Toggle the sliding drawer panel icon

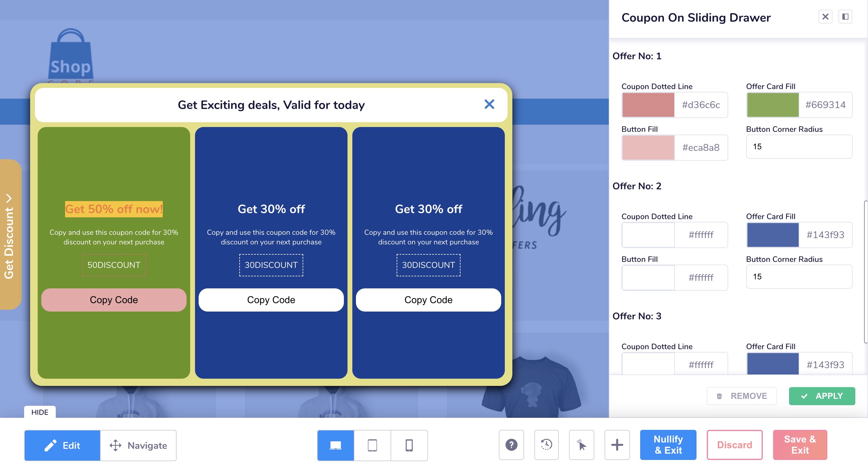pyautogui.click(x=845, y=16)
